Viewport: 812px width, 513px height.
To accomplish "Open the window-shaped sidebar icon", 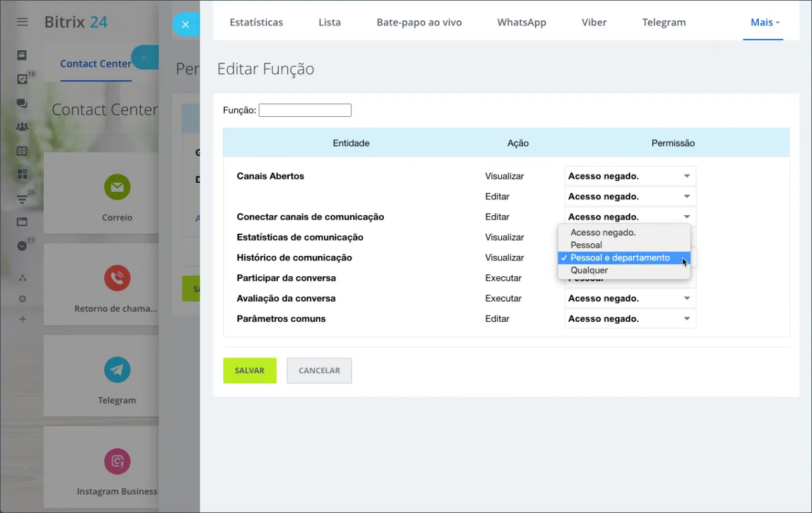I will [22, 222].
